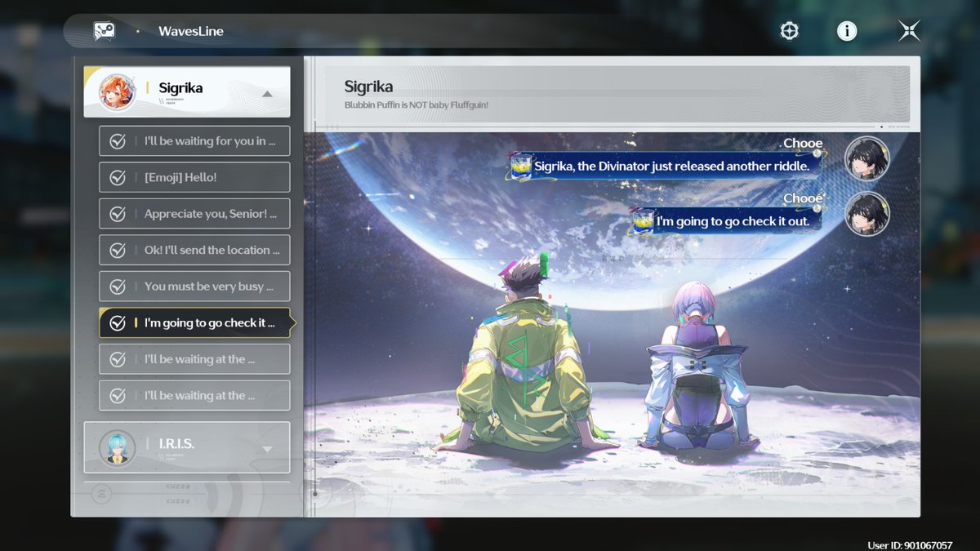Click checkmark beside 'Ok! I'll send the location'

click(x=118, y=250)
